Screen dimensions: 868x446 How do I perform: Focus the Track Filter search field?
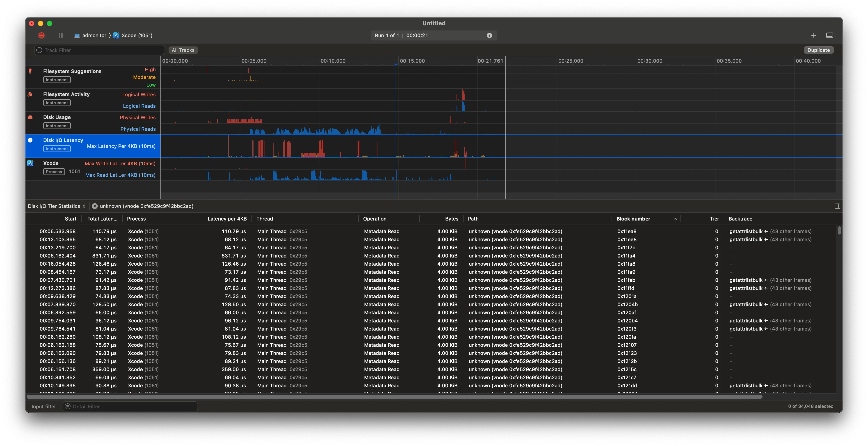coord(101,50)
